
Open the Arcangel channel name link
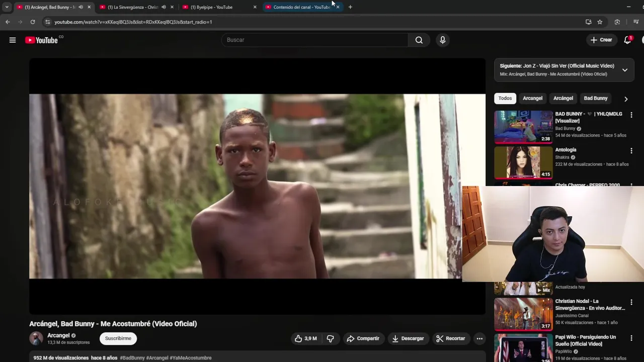pyautogui.click(x=58, y=335)
